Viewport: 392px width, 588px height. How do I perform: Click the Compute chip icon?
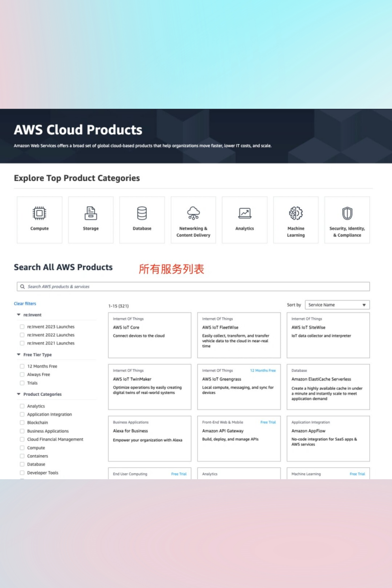40,213
